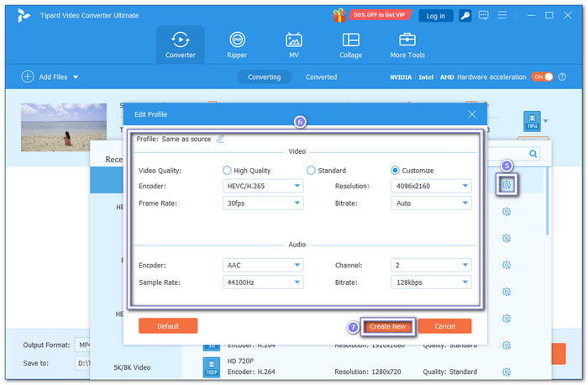Open More Tools tab
This screenshot has height=385, width=588.
click(407, 45)
